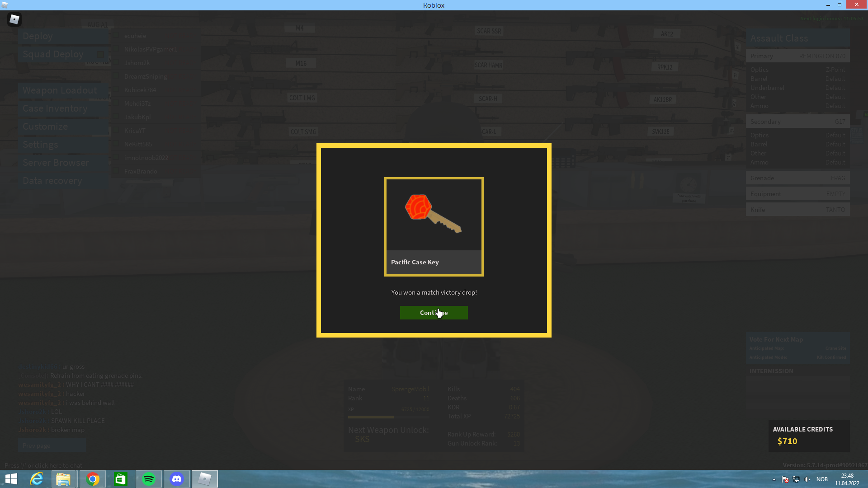Select Secondary Optics Default row
The image size is (868, 488).
tap(797, 135)
